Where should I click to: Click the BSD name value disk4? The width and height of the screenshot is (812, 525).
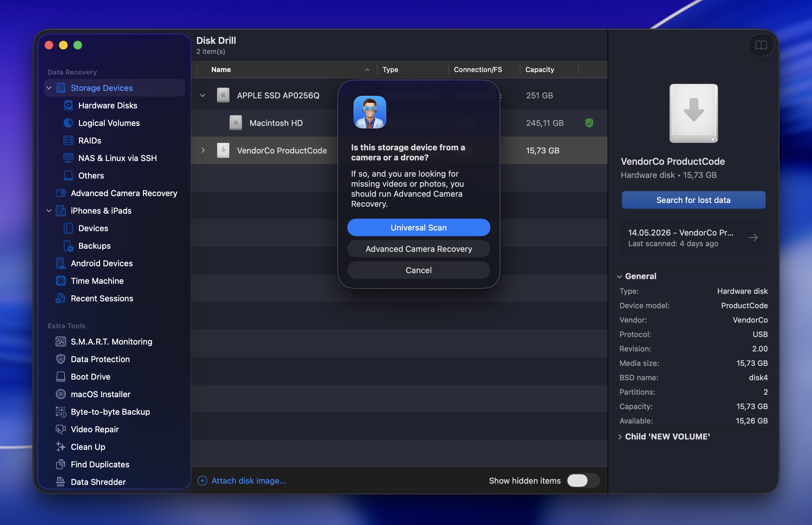pos(758,378)
